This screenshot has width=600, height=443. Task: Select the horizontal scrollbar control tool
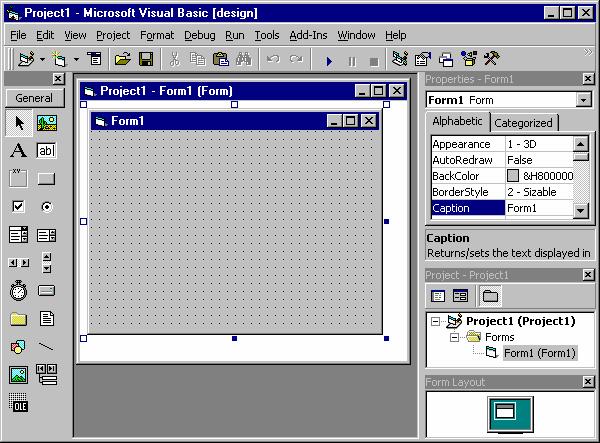[x=19, y=262]
